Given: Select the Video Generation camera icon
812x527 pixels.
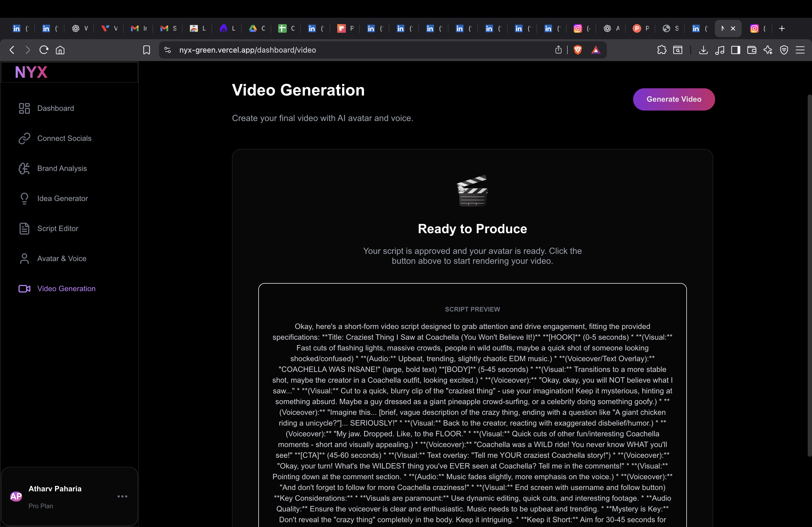Looking at the screenshot, I should click(x=24, y=289).
